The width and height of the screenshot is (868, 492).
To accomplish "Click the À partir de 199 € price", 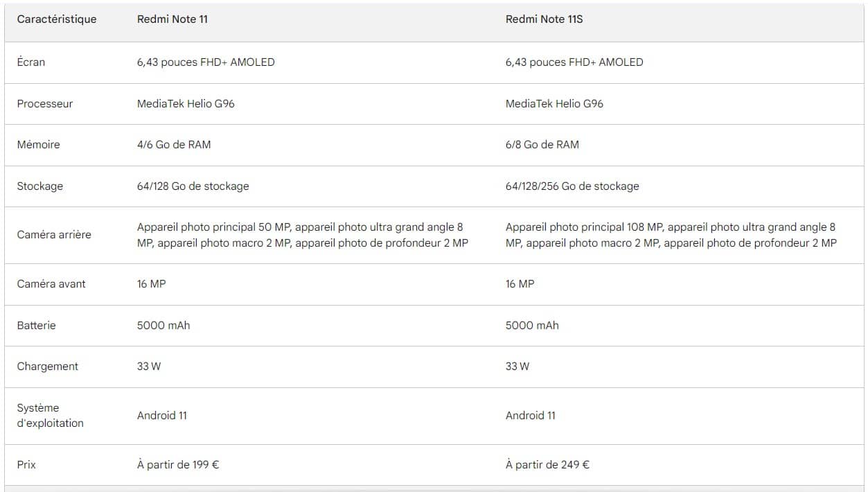I will coord(178,465).
